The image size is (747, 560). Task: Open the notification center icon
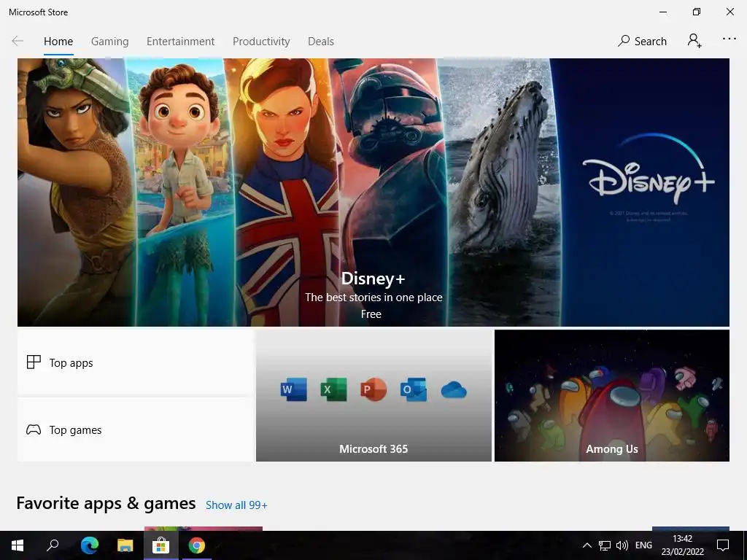723,545
